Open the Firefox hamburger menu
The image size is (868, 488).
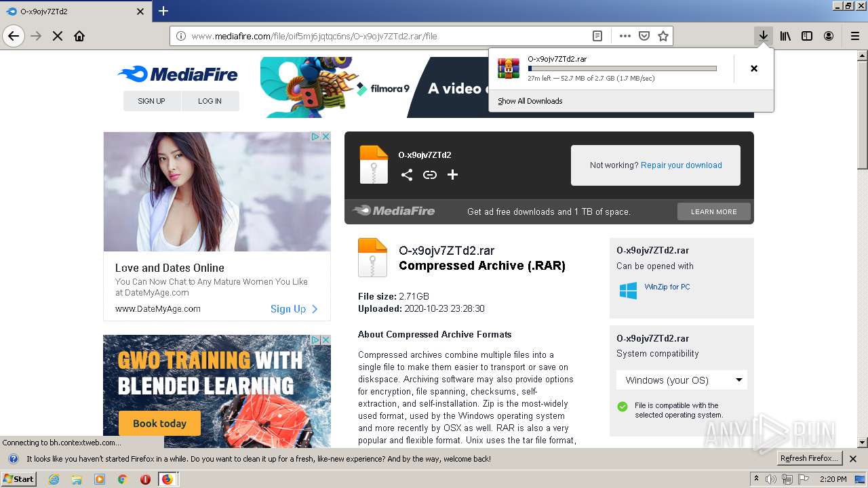pyautogui.click(x=854, y=36)
